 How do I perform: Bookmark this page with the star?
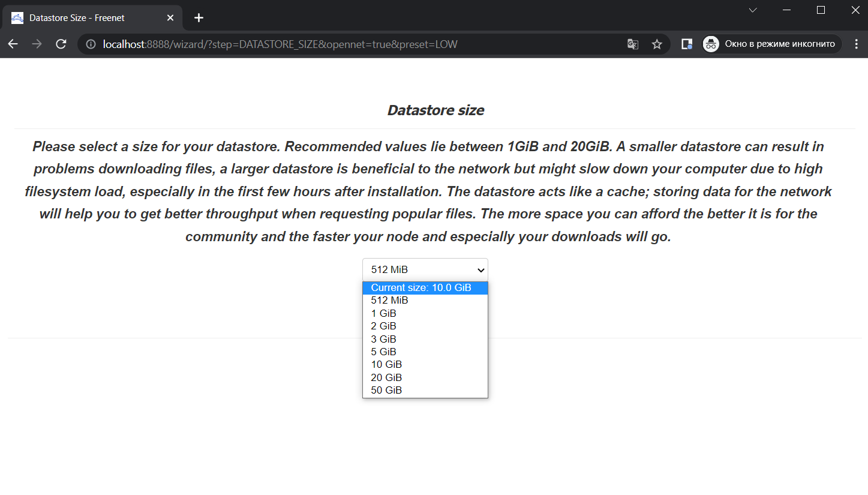tap(657, 44)
